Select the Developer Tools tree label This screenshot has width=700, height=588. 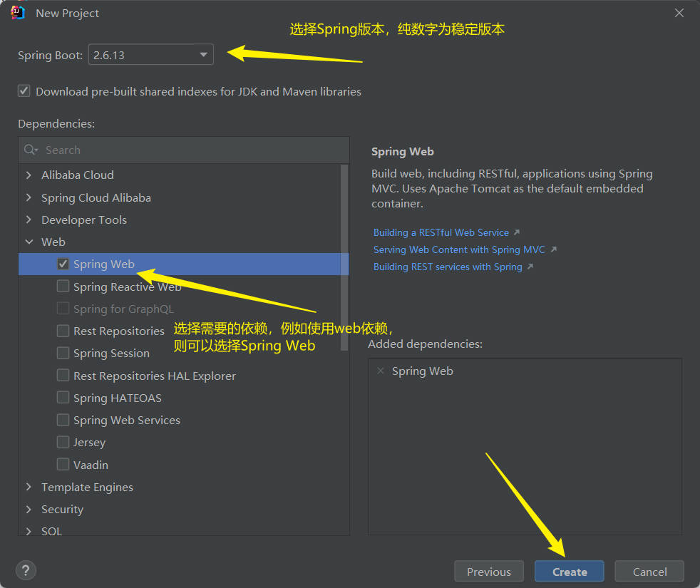[x=84, y=220]
